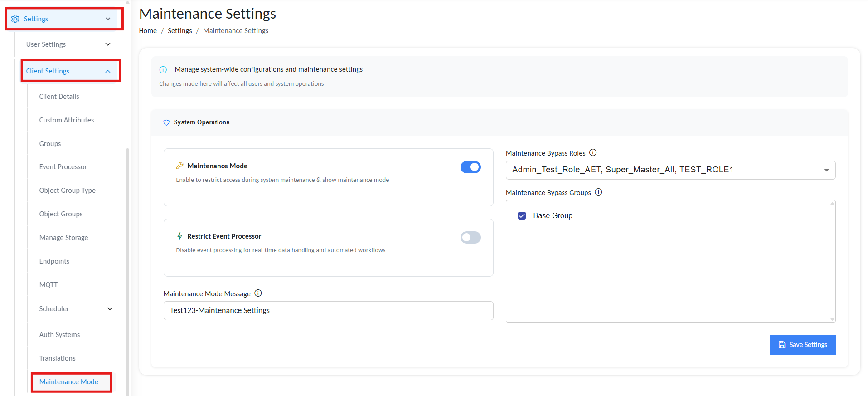The image size is (868, 396).
Task: Go to Auth Systems menu item
Action: coord(59,335)
